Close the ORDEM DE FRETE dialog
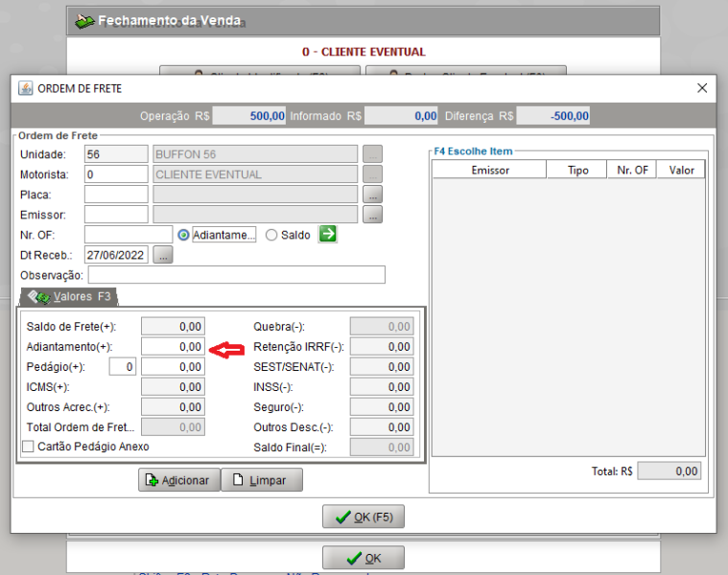The height and width of the screenshot is (575, 728). click(x=702, y=88)
